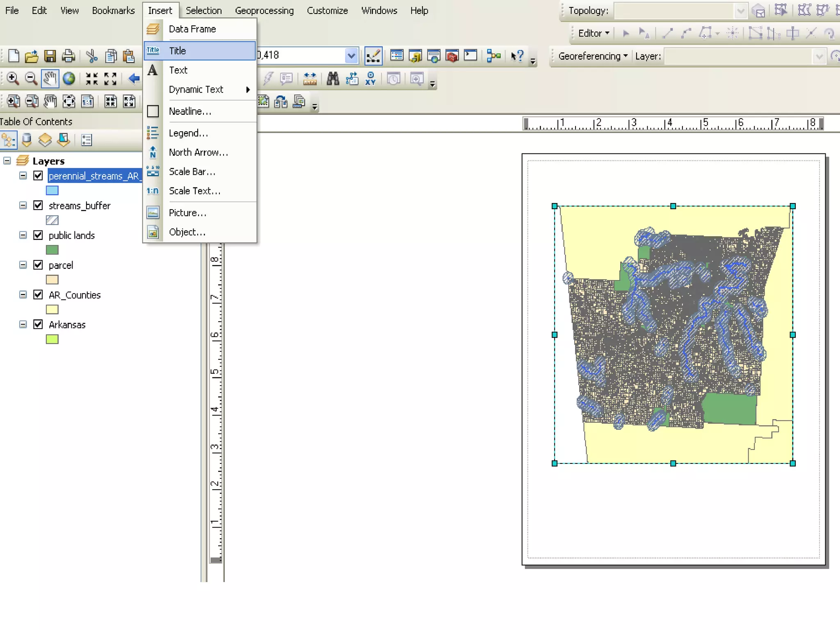The width and height of the screenshot is (840, 630).
Task: Click the Go To XY icon
Action: 370,78
